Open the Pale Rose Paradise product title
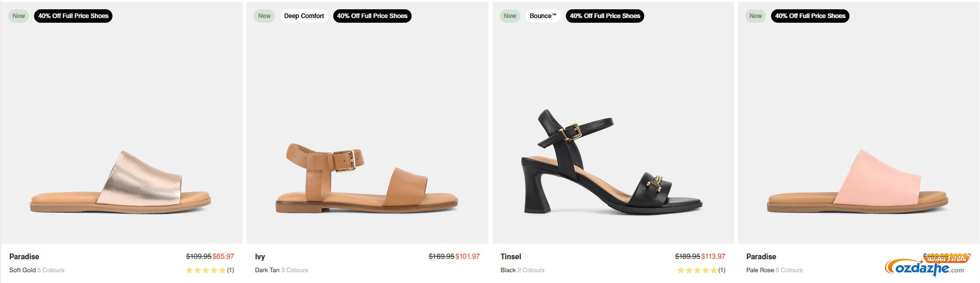This screenshot has width=980, height=283. click(x=761, y=257)
